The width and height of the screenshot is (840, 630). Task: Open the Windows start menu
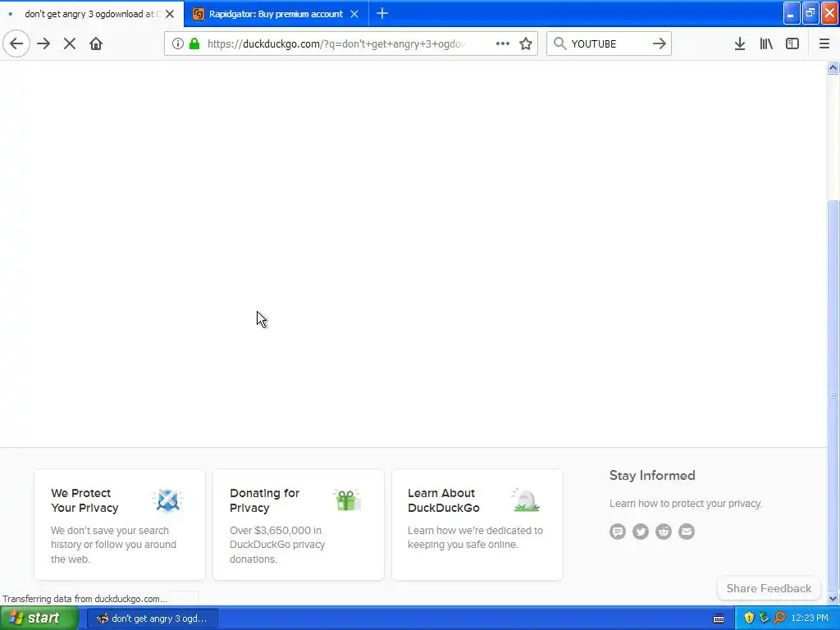point(39,619)
